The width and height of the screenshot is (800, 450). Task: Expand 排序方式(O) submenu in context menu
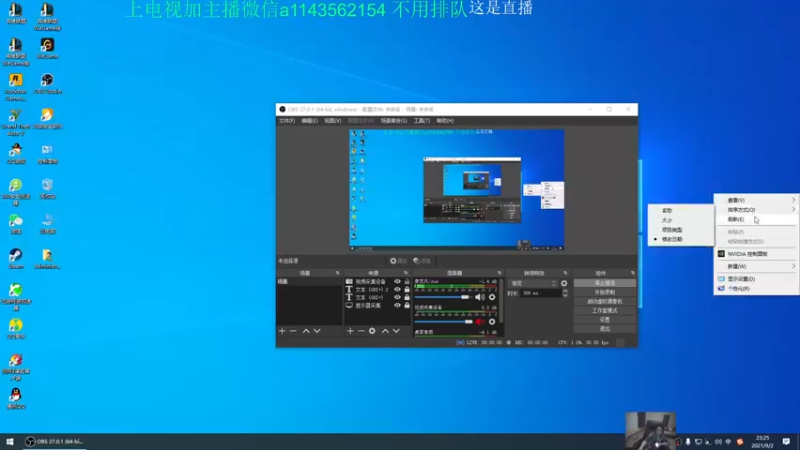coord(756,210)
